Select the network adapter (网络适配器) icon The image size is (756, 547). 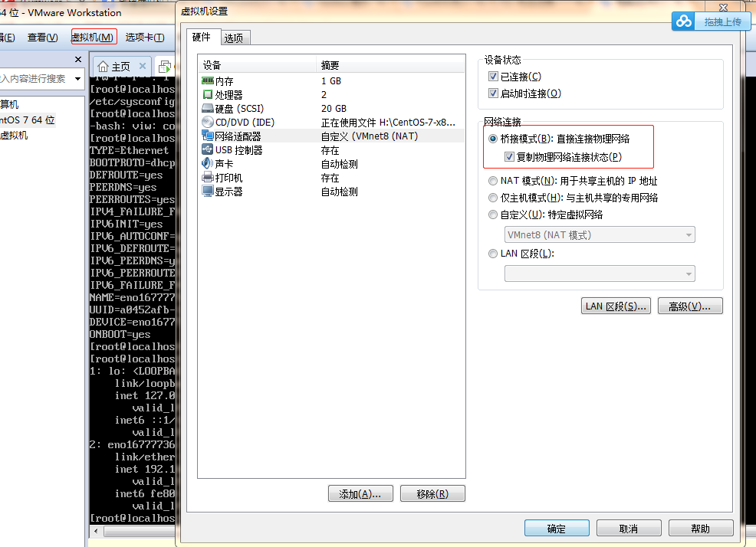point(207,136)
